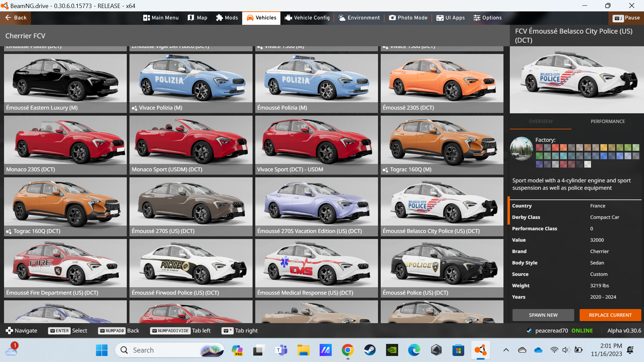Click the Pause button

(x=626, y=18)
